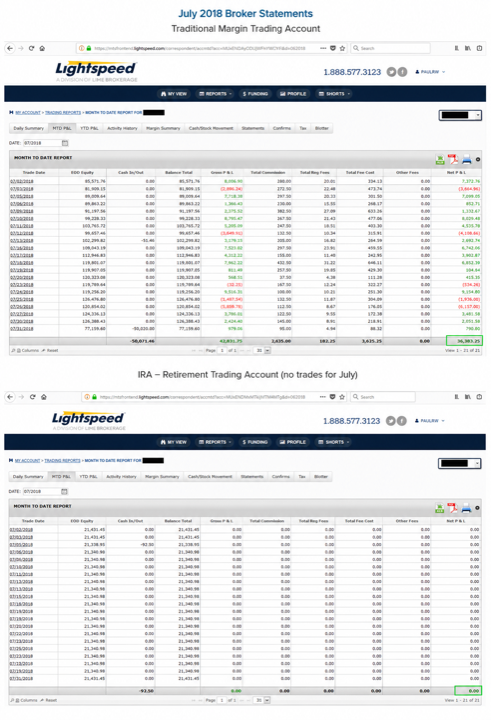Open Columns chooser under bottom report table

coord(26,700)
